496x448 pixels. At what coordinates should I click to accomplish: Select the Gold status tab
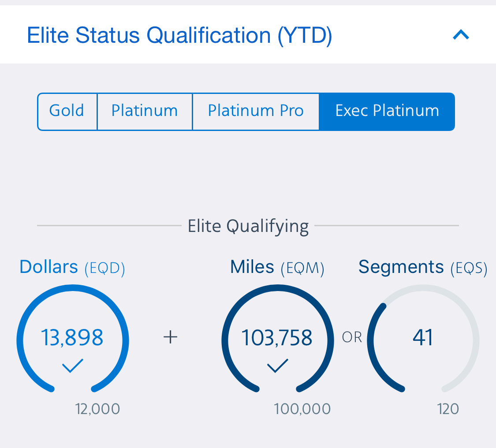[67, 111]
